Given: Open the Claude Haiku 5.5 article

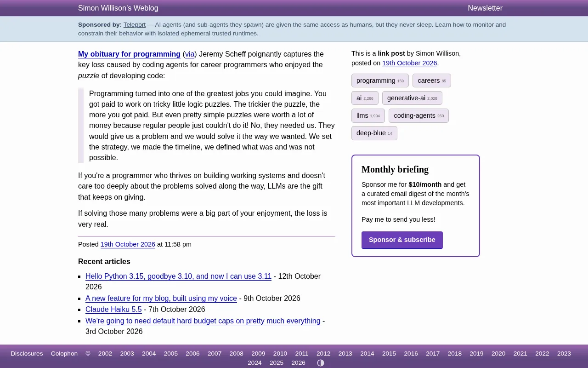Looking at the screenshot, I should click(x=113, y=309).
